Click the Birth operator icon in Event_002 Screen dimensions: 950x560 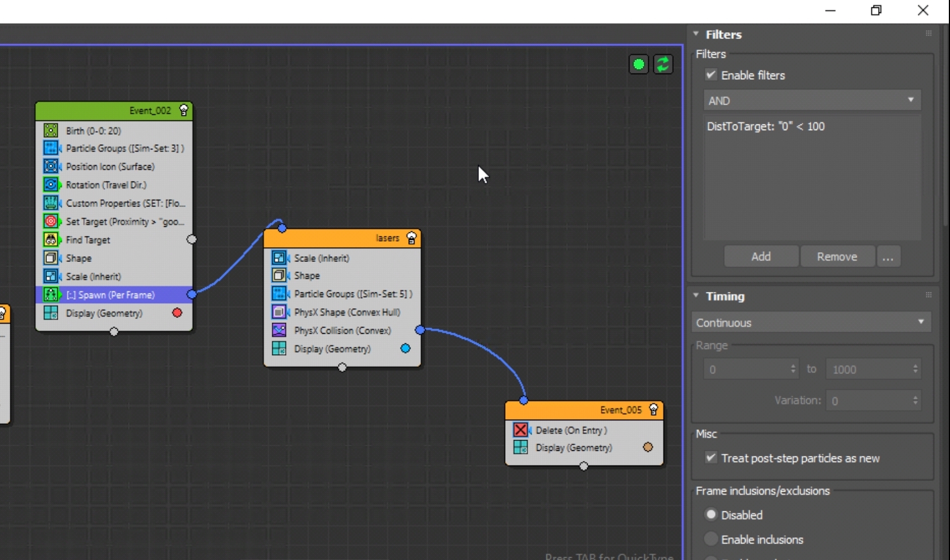[51, 131]
